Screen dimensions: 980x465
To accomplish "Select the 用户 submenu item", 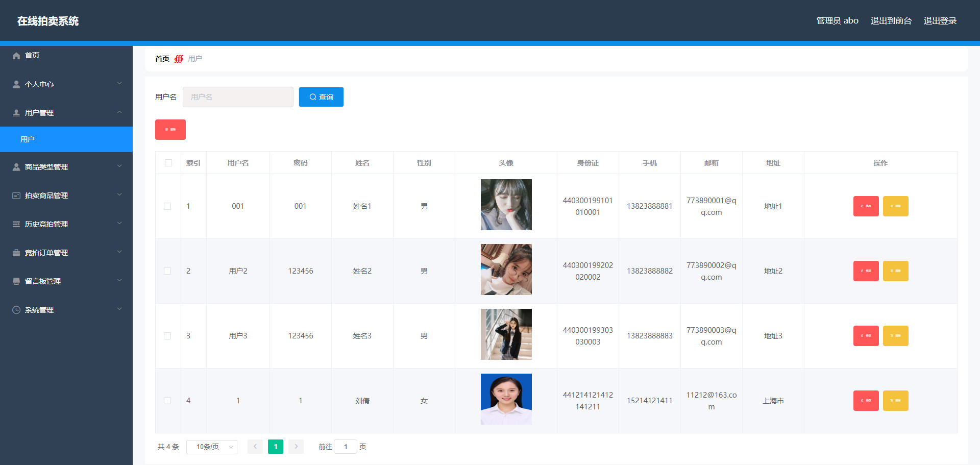I will [66, 139].
